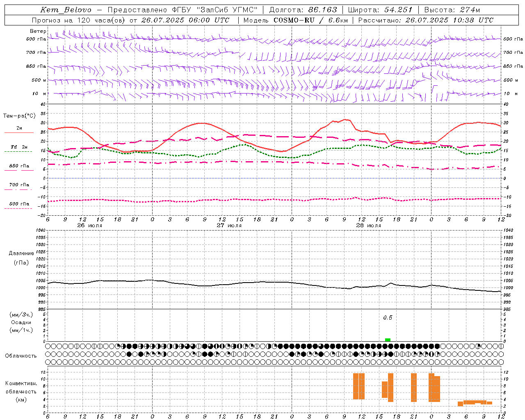Click the Долгота: 86.163 value

[303, 10]
